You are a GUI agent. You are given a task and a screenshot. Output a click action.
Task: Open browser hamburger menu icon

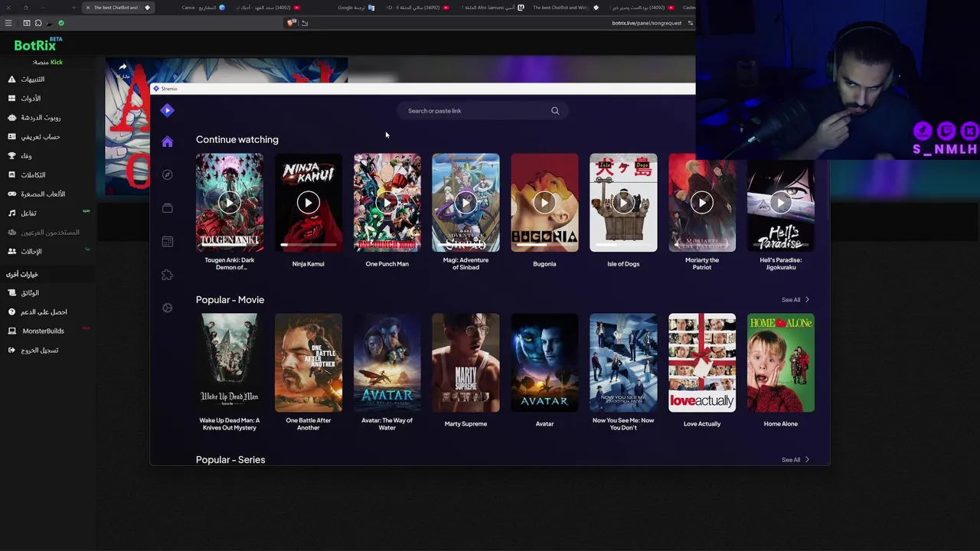(8, 23)
